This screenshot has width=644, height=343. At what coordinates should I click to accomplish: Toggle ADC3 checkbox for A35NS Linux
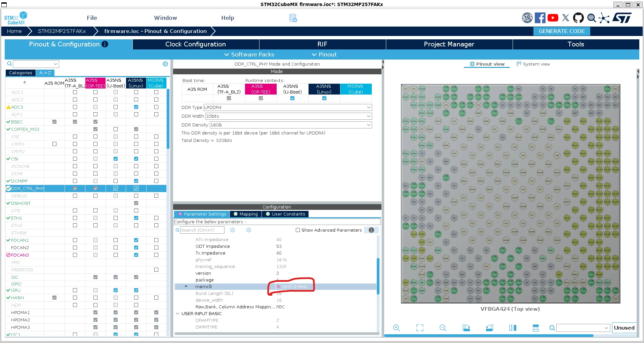pyautogui.click(x=136, y=107)
